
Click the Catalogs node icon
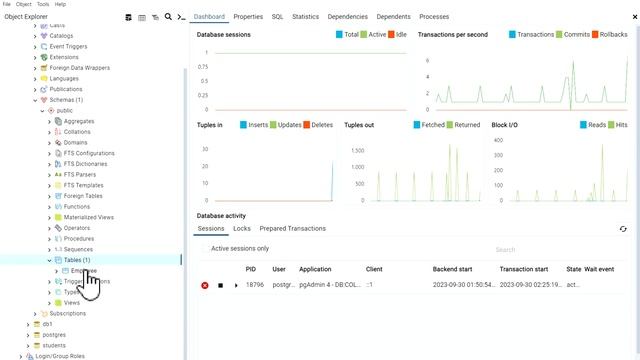tap(44, 36)
